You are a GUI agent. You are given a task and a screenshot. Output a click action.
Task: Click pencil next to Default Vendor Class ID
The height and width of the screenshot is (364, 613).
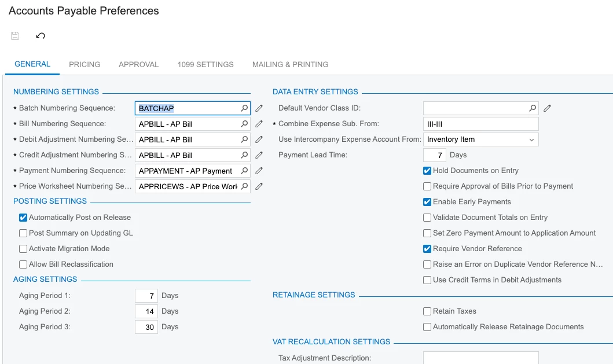[x=547, y=108]
